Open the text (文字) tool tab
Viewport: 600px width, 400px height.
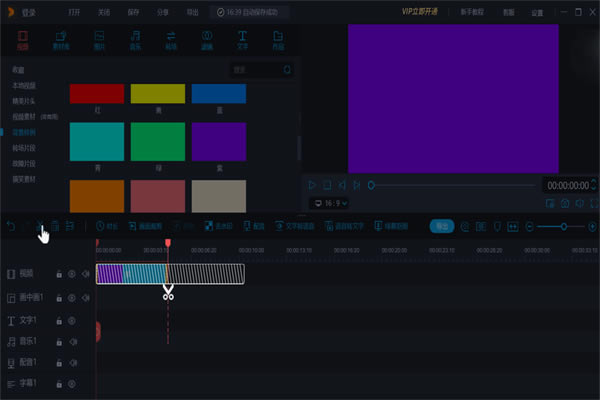point(243,41)
